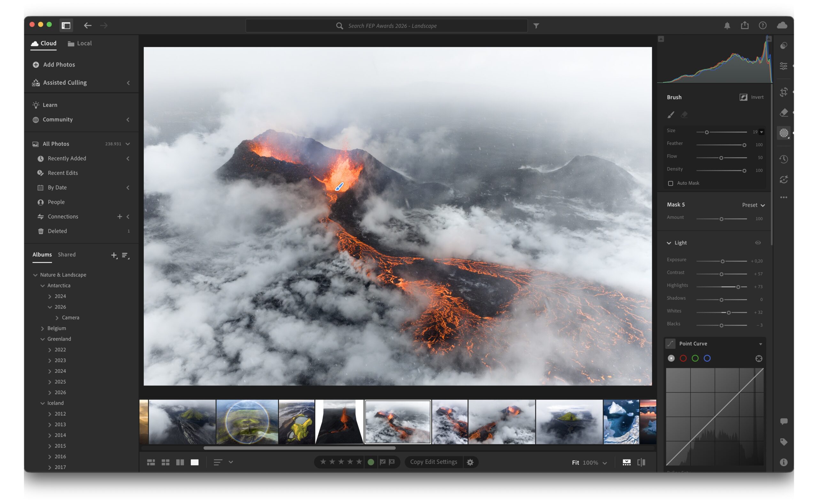Select the blue iceberg thumbnail in filmstrip

tap(621, 422)
